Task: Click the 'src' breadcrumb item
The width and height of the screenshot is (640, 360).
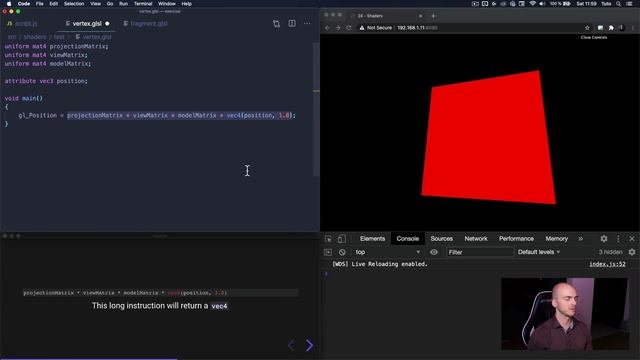Action: pos(12,37)
